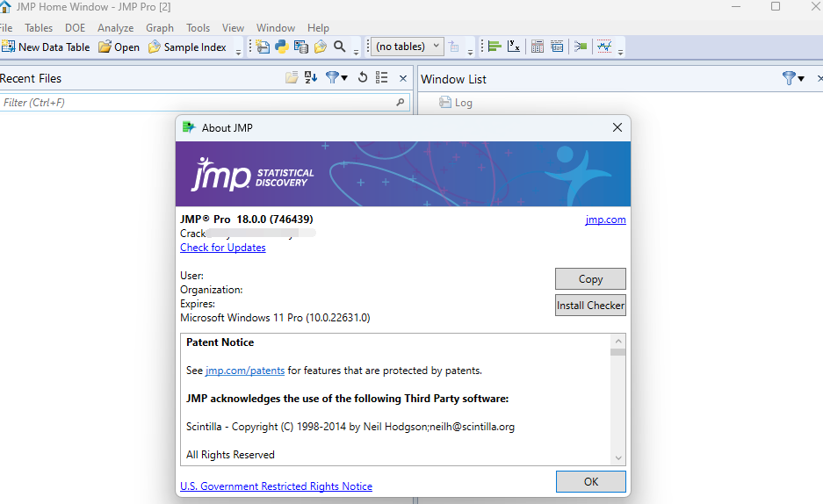Image resolution: width=823 pixels, height=504 pixels.
Task: Click the All Rights Reserved text
Action: pyautogui.click(x=230, y=455)
